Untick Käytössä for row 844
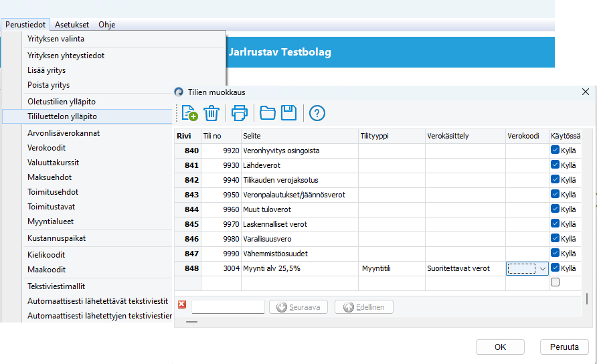 555,209
